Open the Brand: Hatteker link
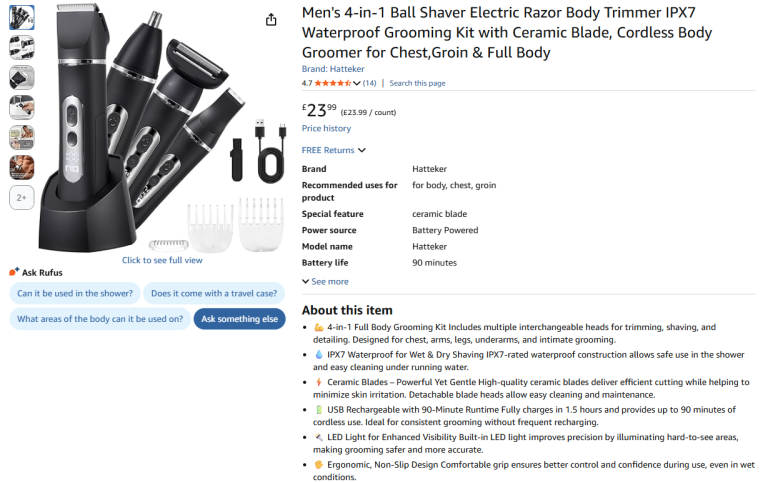Screen dimensions: 768x482 [331, 68]
